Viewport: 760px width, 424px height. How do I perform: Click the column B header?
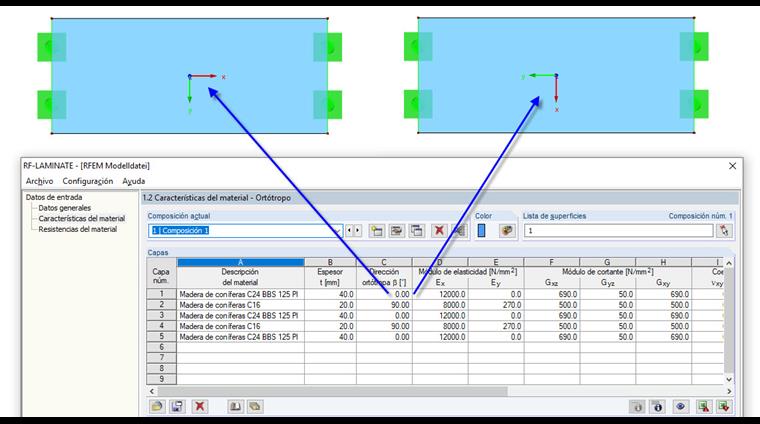[330, 262]
